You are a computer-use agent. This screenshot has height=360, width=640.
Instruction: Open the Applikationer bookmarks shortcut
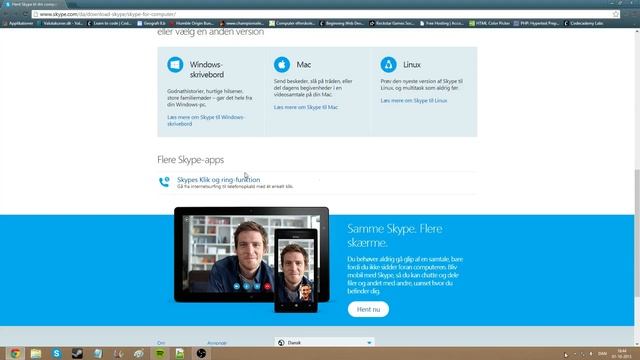tap(18, 23)
